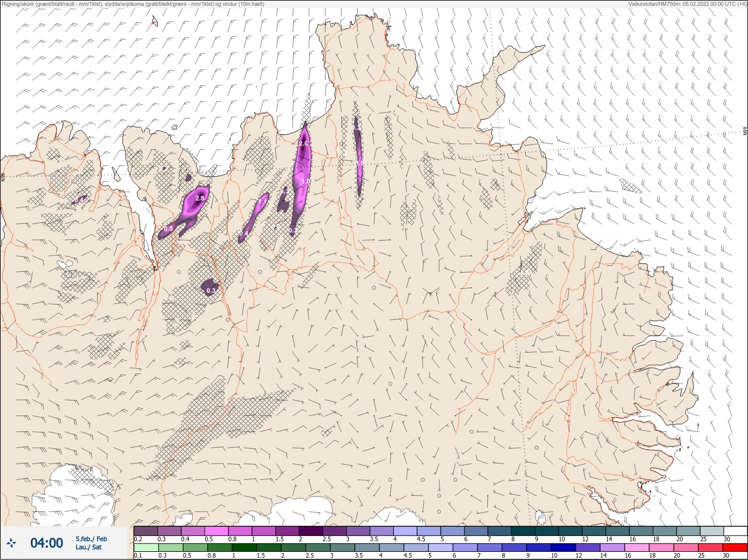The width and height of the screenshot is (748, 560).
Task: Click the '5.feb./ Feb' date text
Action: (x=91, y=539)
